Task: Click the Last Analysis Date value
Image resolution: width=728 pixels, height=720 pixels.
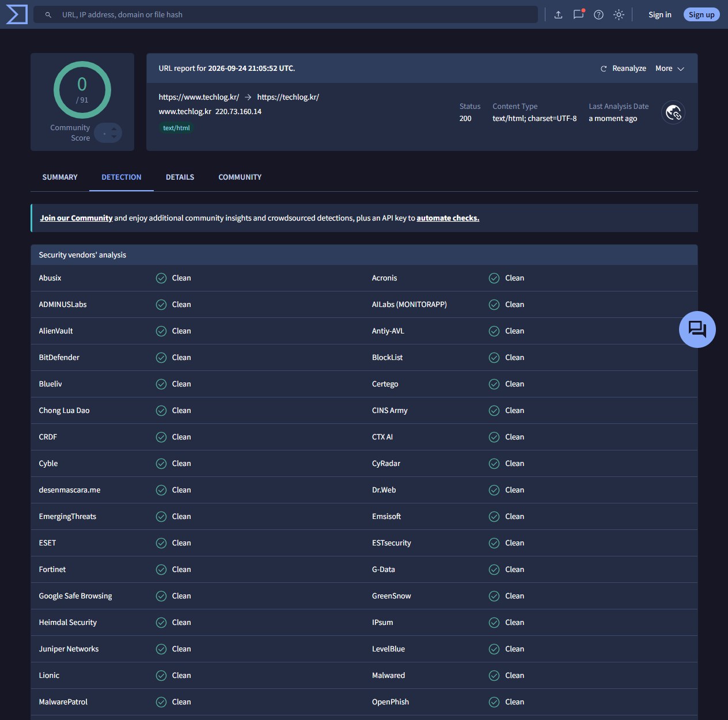Action: point(613,119)
